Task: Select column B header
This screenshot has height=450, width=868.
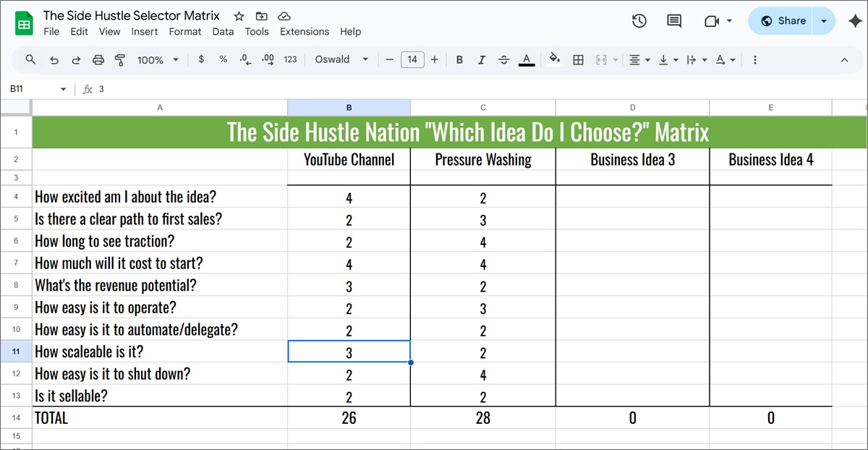Action: [x=349, y=108]
